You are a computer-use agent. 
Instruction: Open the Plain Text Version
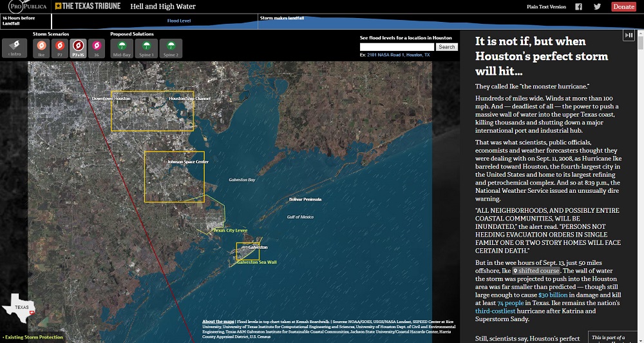[x=546, y=6]
